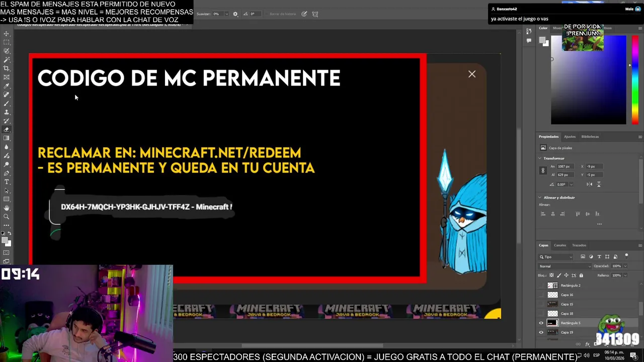Show the Rectángulo 2 layer
Viewport: 644px width, 362px height.
coord(541,285)
